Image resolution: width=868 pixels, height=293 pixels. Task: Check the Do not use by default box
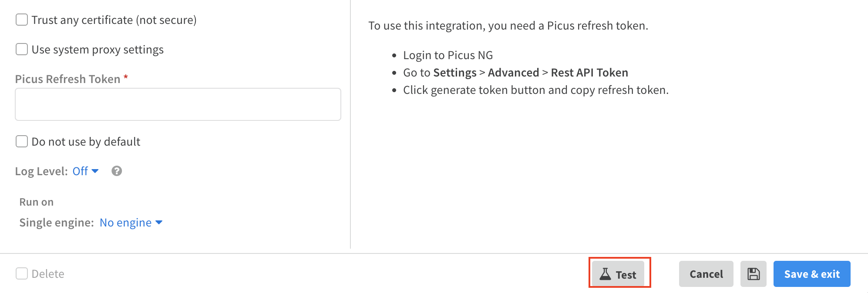pyautogui.click(x=22, y=142)
